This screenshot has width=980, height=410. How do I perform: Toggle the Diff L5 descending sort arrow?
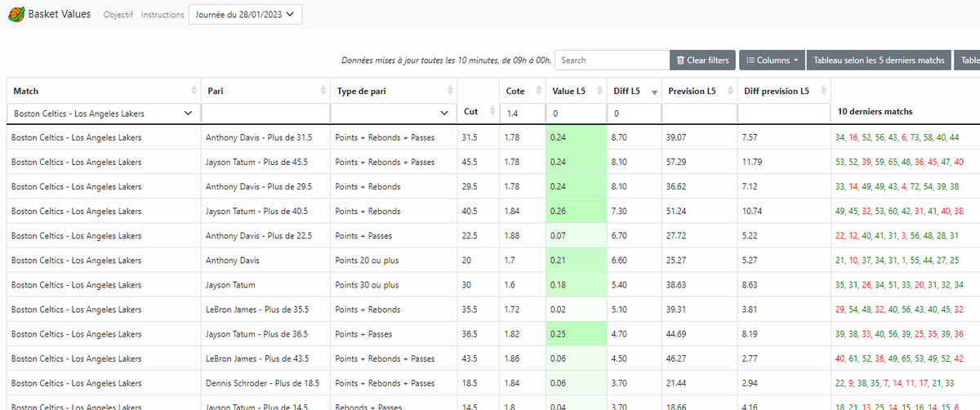pos(654,92)
